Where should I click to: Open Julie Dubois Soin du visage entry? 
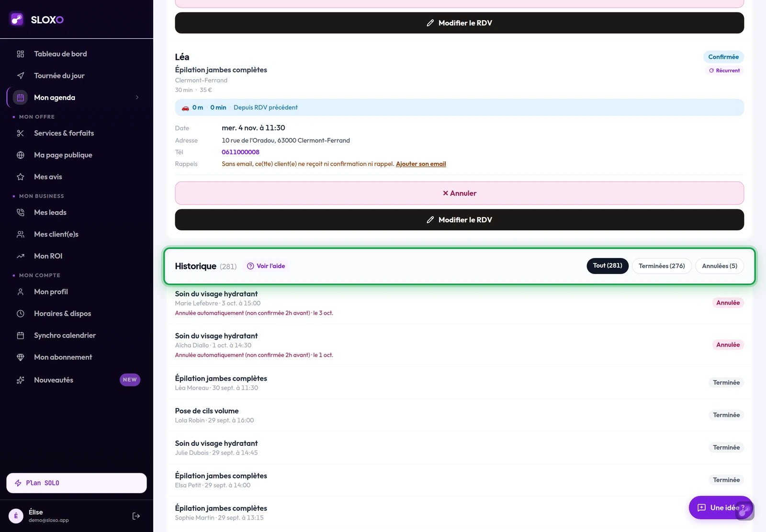(459, 448)
